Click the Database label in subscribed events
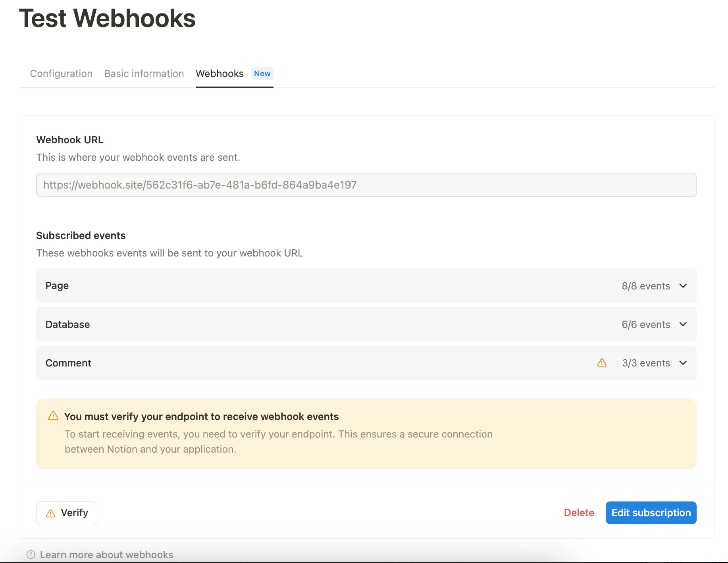 pyautogui.click(x=67, y=324)
